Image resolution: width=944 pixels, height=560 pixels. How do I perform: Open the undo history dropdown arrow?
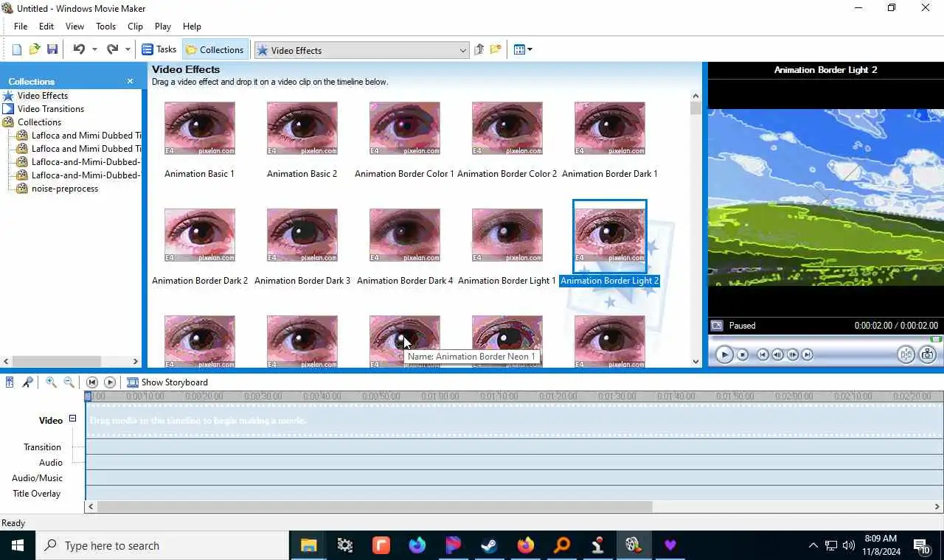tap(94, 49)
